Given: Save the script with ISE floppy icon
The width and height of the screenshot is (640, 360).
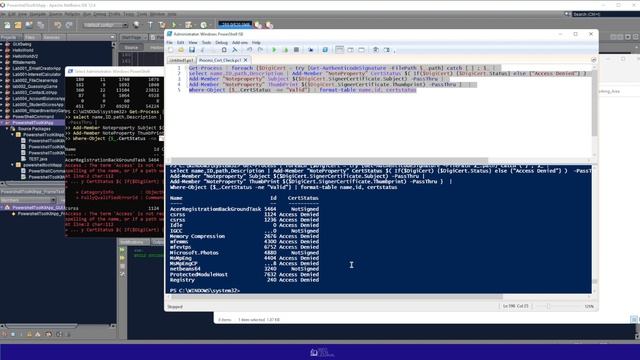Looking at the screenshot, I should coord(191,50).
